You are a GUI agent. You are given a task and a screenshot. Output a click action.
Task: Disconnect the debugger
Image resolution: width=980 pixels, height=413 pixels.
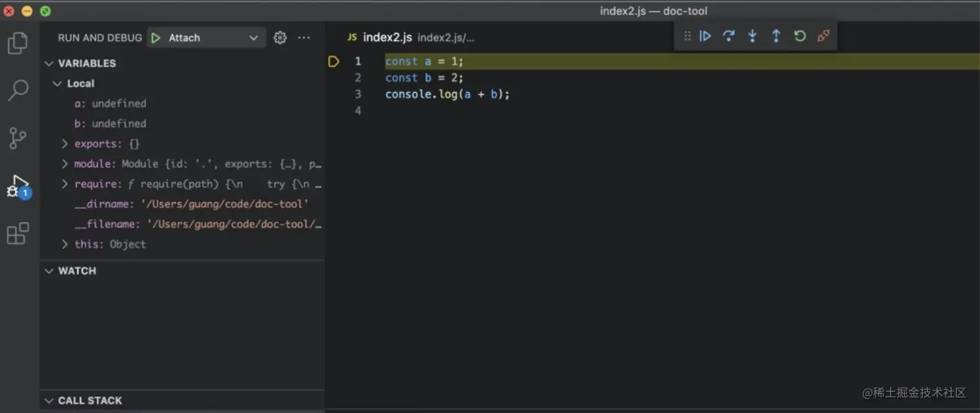tap(823, 36)
